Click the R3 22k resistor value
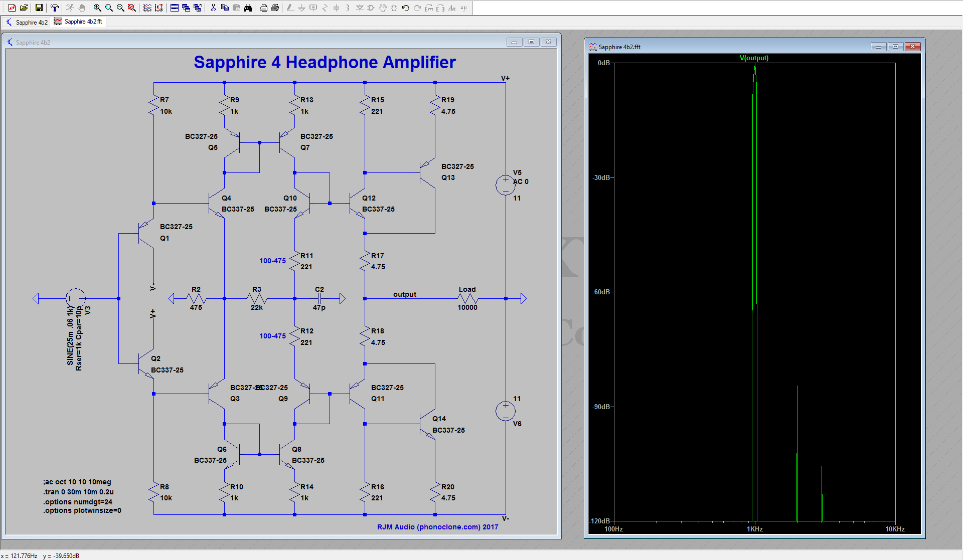Screen dimensions: 963x560 257,307
